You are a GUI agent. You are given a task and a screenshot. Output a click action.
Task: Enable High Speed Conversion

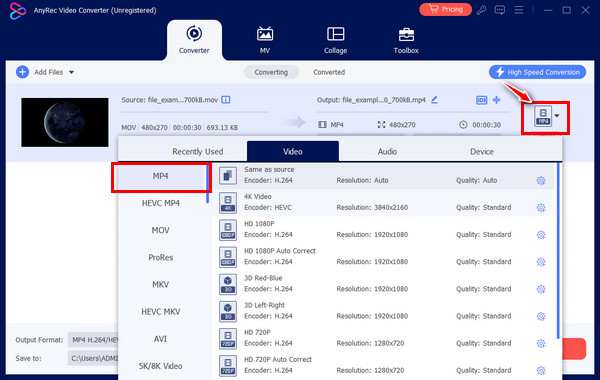click(537, 72)
